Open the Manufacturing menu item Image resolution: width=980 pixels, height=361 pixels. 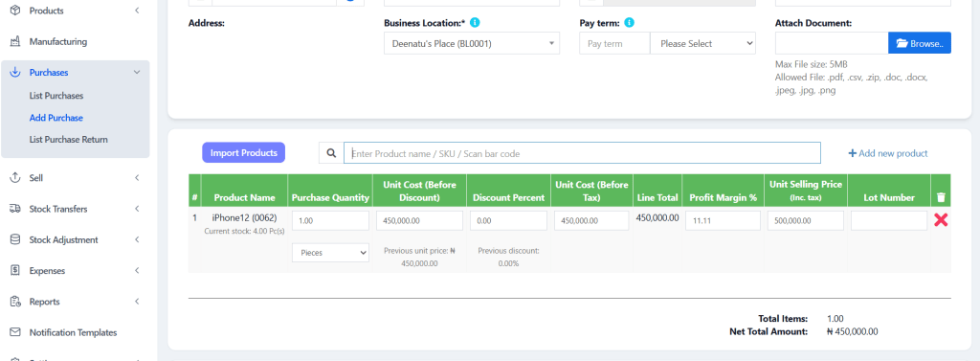pos(58,42)
